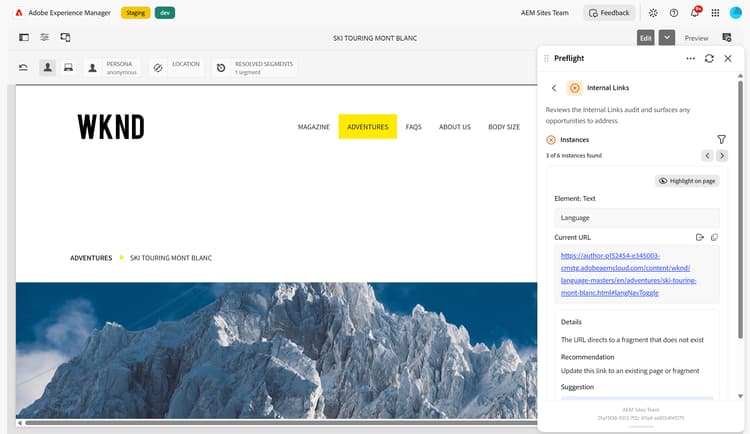The image size is (750, 434).
Task: Open the AI assistant sparkle icon
Action: (653, 13)
